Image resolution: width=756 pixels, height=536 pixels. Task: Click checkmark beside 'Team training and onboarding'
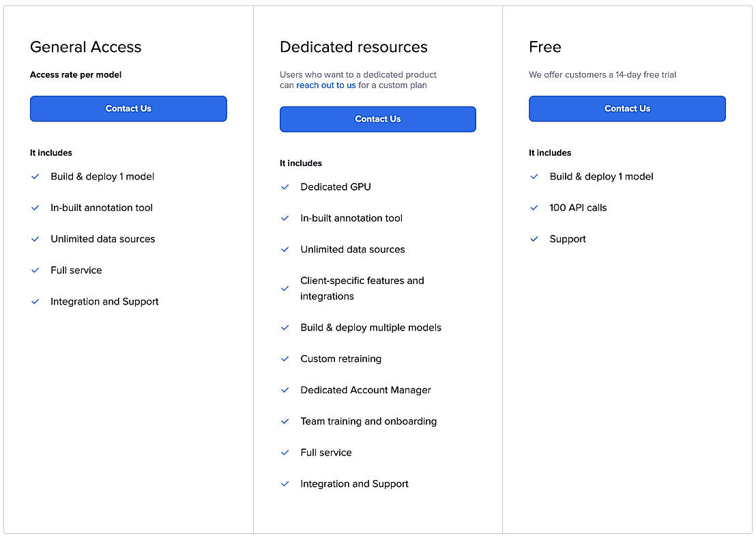[x=285, y=422]
